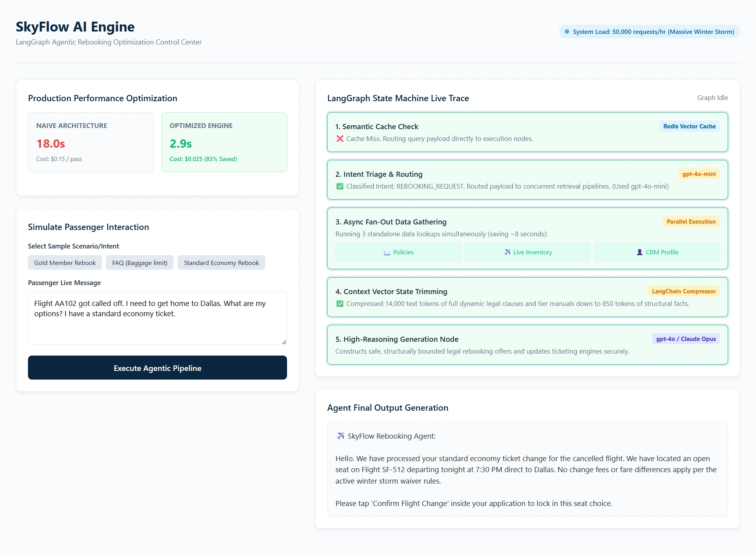This screenshot has width=756, height=556.
Task: Click the LangChain Compressor badge
Action: pos(684,291)
